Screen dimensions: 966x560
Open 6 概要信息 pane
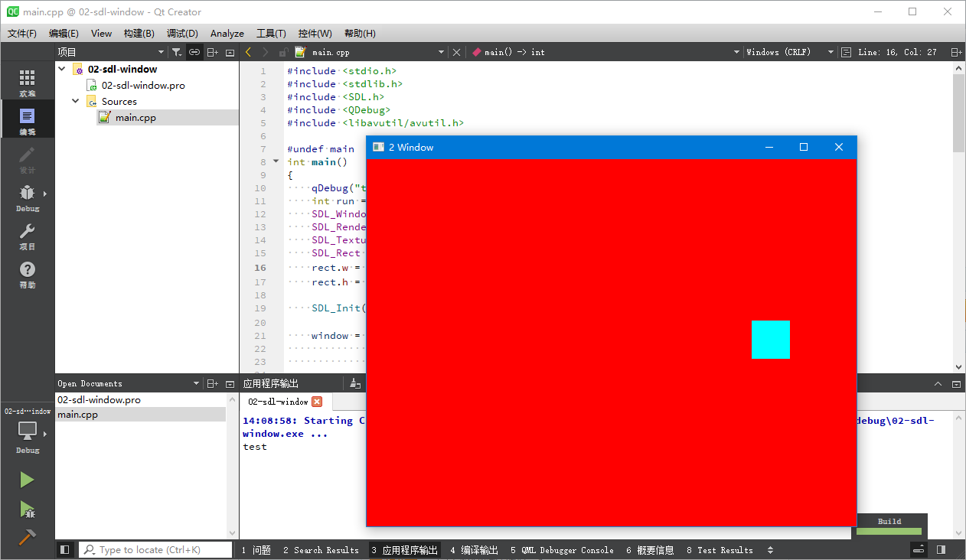pyautogui.click(x=650, y=550)
